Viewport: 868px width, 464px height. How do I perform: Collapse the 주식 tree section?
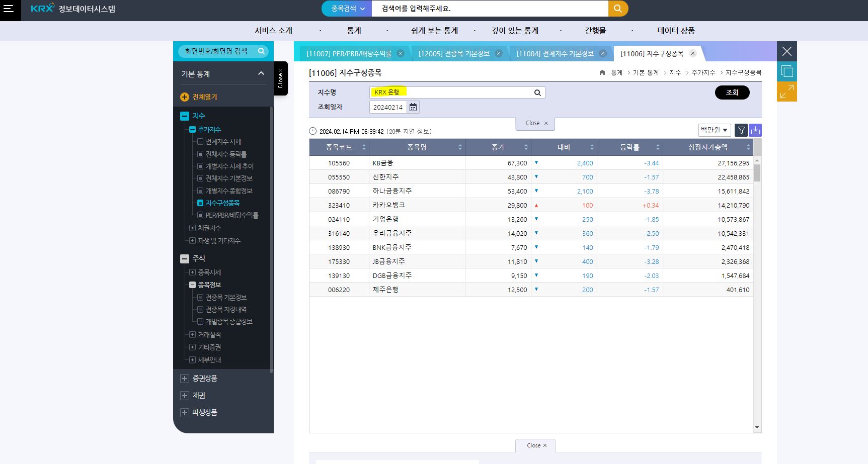click(185, 259)
